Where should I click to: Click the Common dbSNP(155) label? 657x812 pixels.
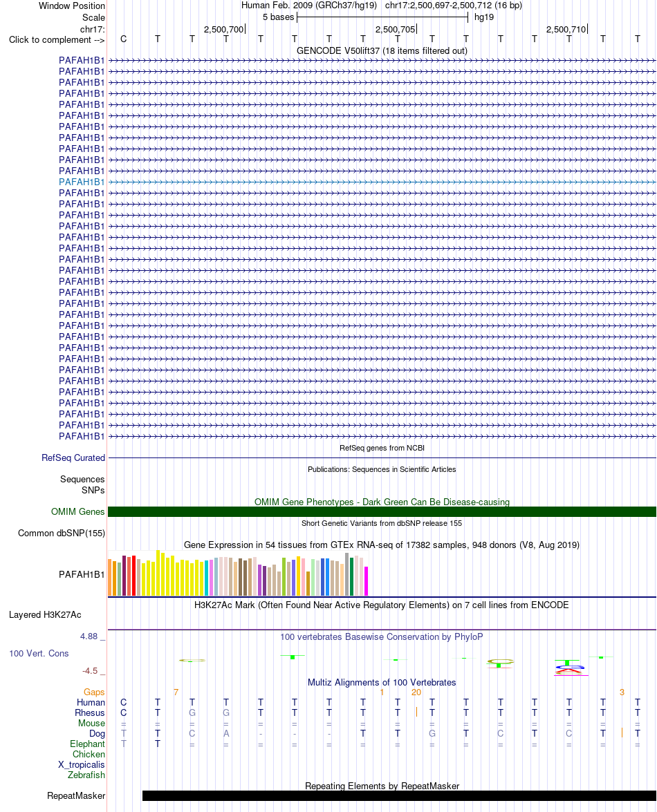pos(61,533)
